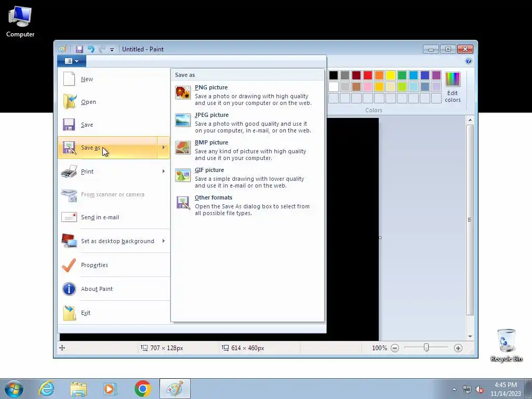Click the PNG picture flower icon
532x399 pixels.
[183, 92]
